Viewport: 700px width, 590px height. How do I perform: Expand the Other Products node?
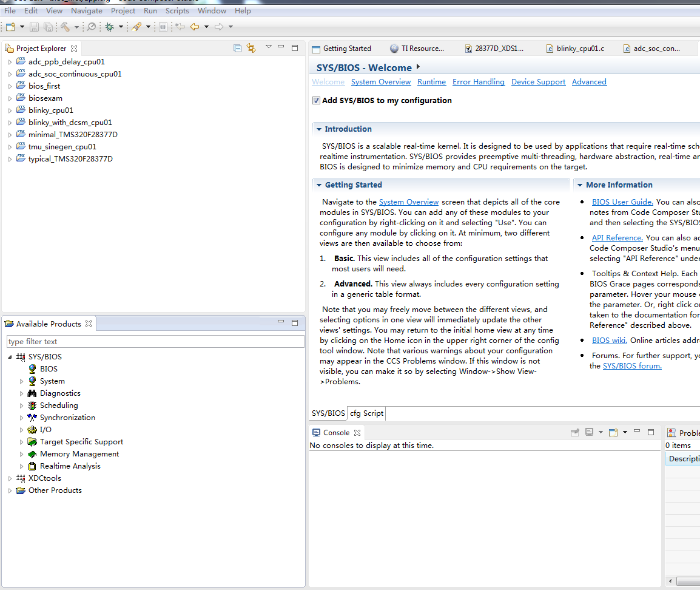10,490
